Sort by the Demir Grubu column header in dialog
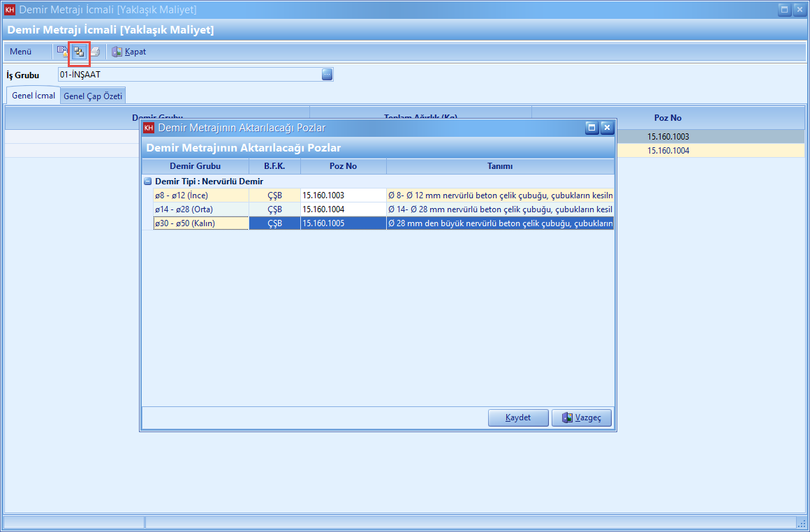Screen dimensions: 810x532 (195, 166)
